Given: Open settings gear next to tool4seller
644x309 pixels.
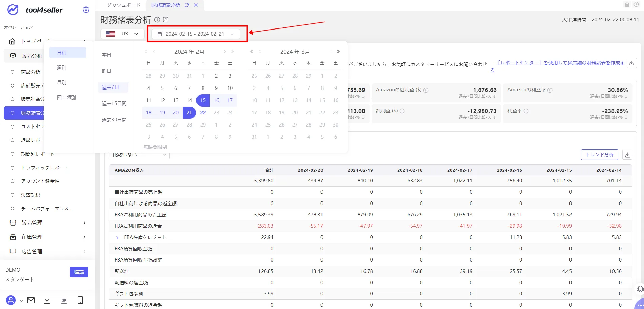Looking at the screenshot, I should 86,10.
